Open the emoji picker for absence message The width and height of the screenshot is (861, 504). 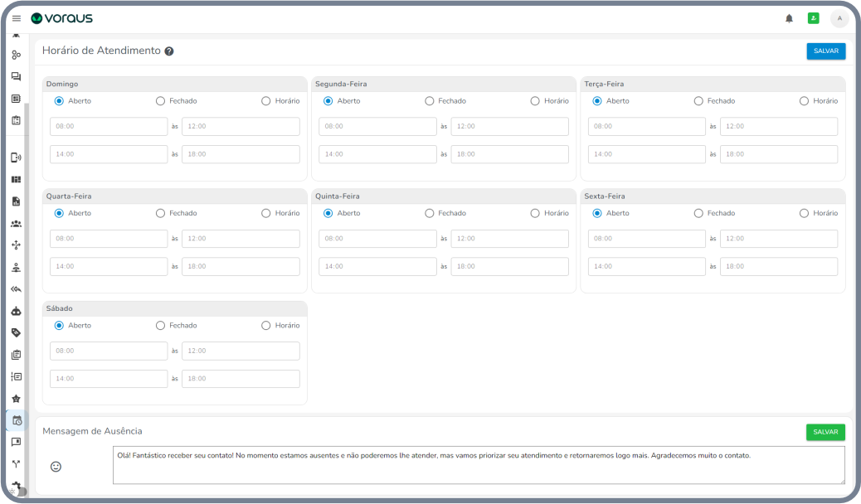[56, 467]
